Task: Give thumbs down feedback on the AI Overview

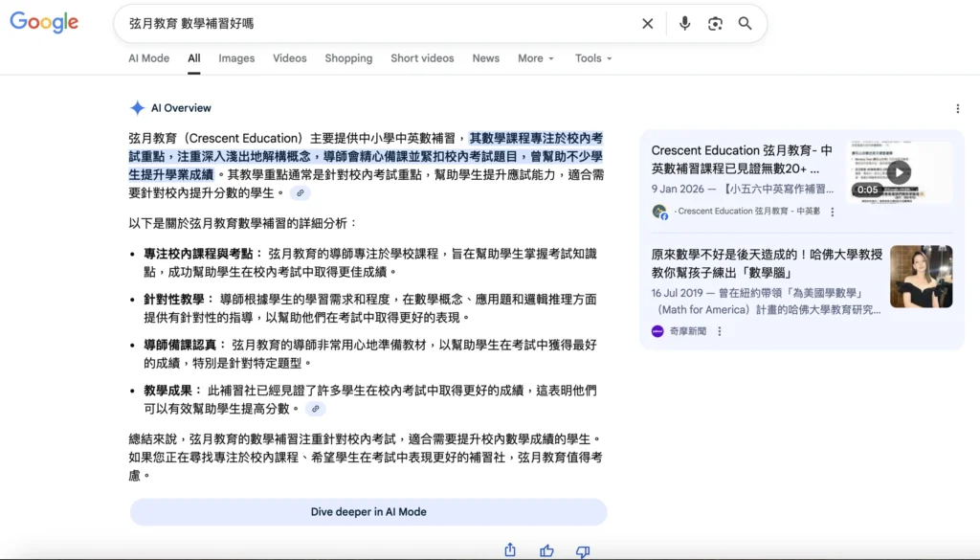Action: click(582, 549)
